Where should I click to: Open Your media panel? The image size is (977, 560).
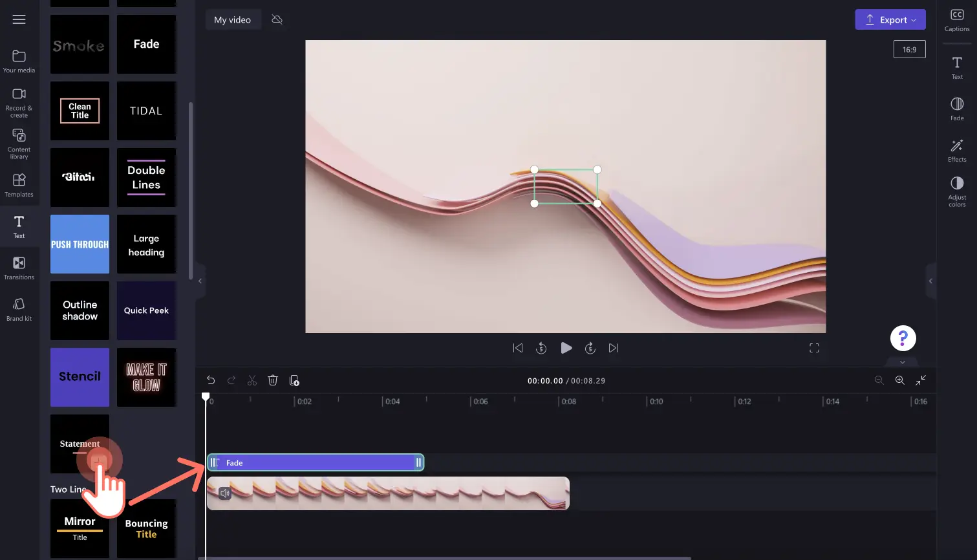(x=19, y=61)
